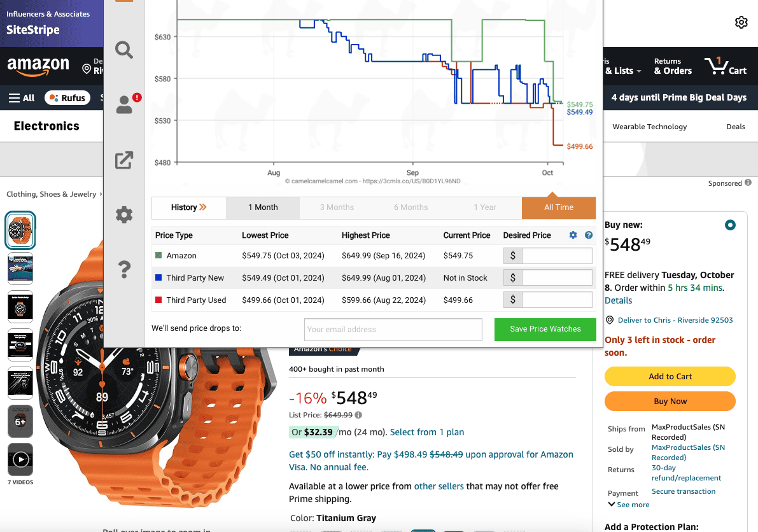Open the external link icon in sidebar
The image size is (758, 532).
tap(124, 160)
